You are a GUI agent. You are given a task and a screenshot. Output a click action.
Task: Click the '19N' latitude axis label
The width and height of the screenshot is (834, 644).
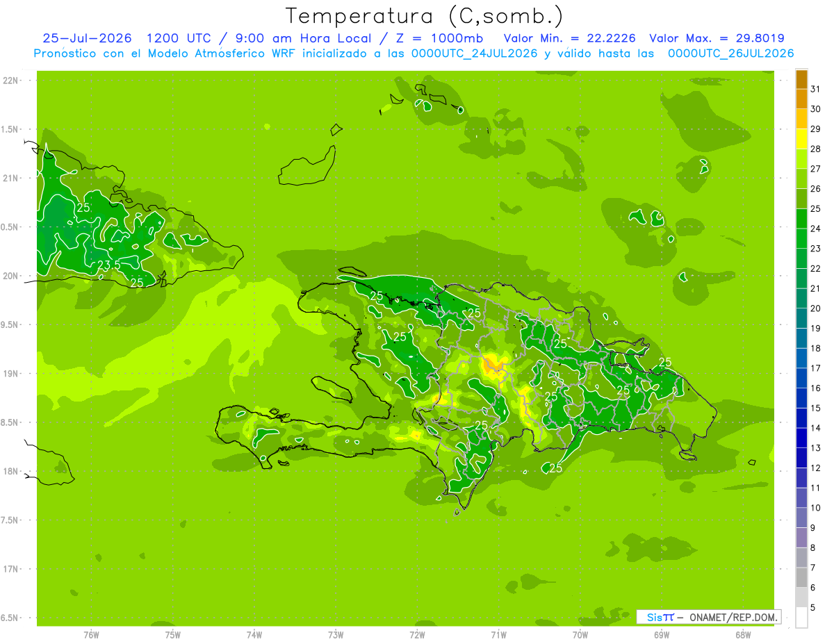(10, 373)
